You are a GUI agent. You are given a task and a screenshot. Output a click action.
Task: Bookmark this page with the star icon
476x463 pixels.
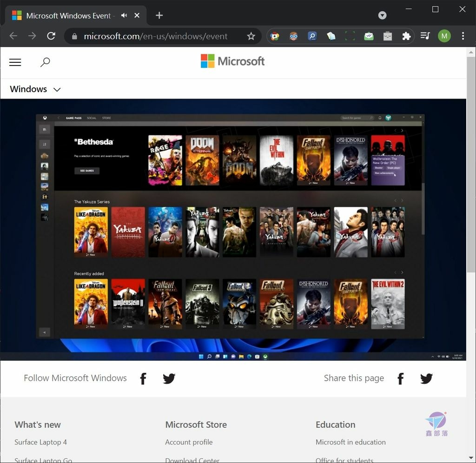251,36
